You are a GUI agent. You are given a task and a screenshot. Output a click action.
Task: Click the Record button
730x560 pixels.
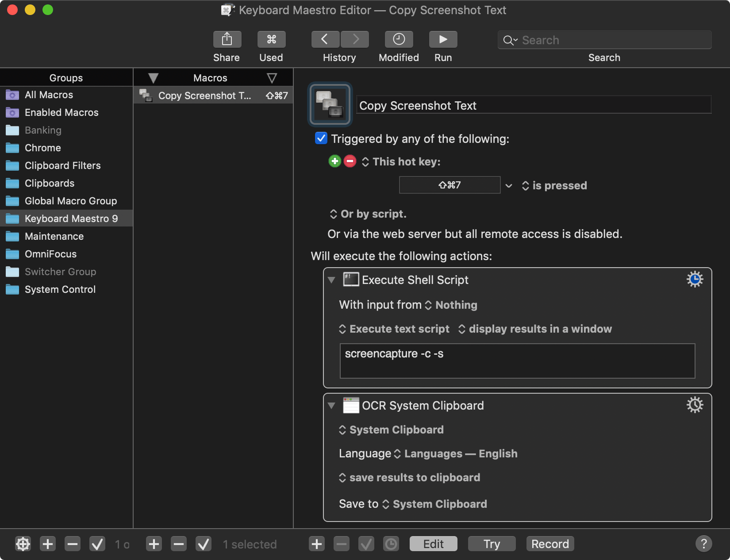pos(550,544)
